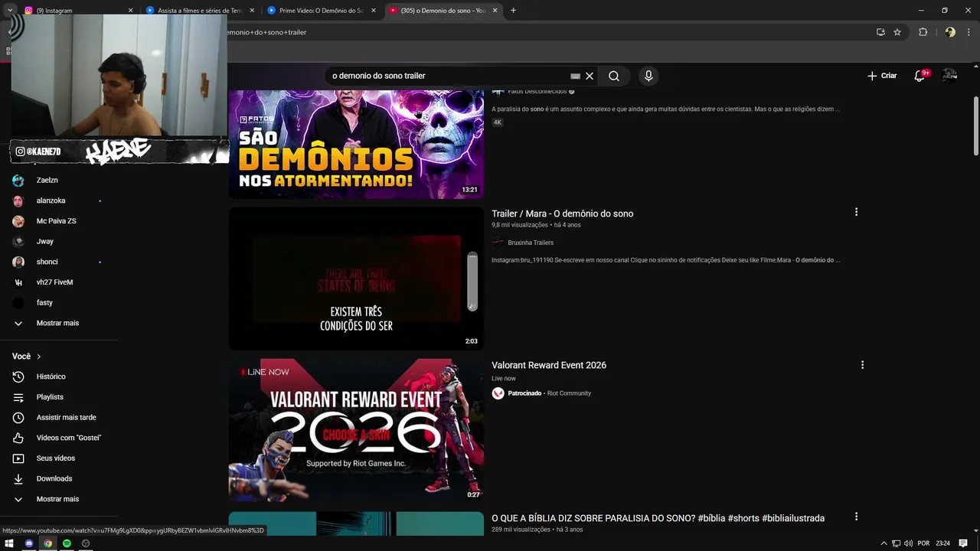Go to the Bruxinha Trailers channel
980x551 pixels.
[531, 243]
